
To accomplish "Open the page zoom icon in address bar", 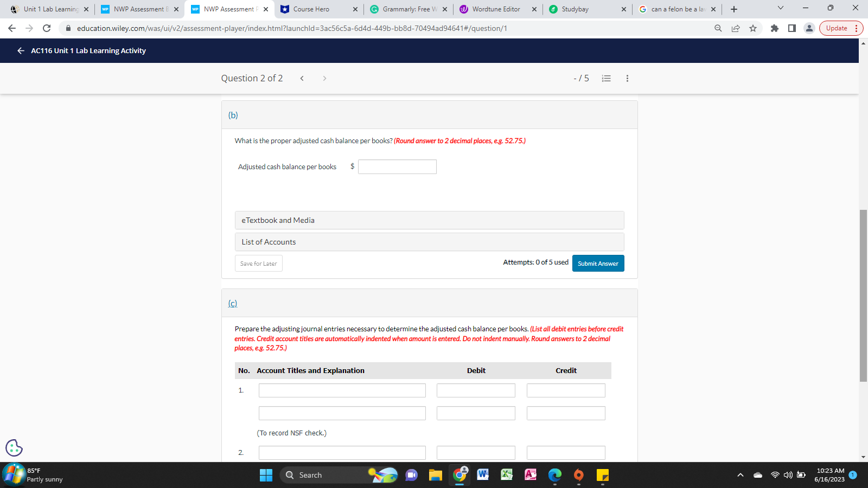I will coord(718,28).
